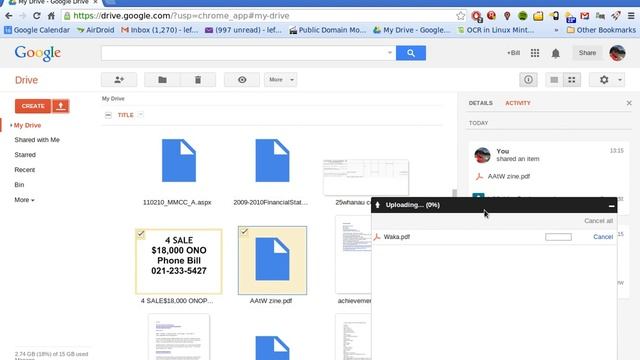Screen dimensions: 640x360
Task: Click the upload arrow button
Action: point(61,106)
